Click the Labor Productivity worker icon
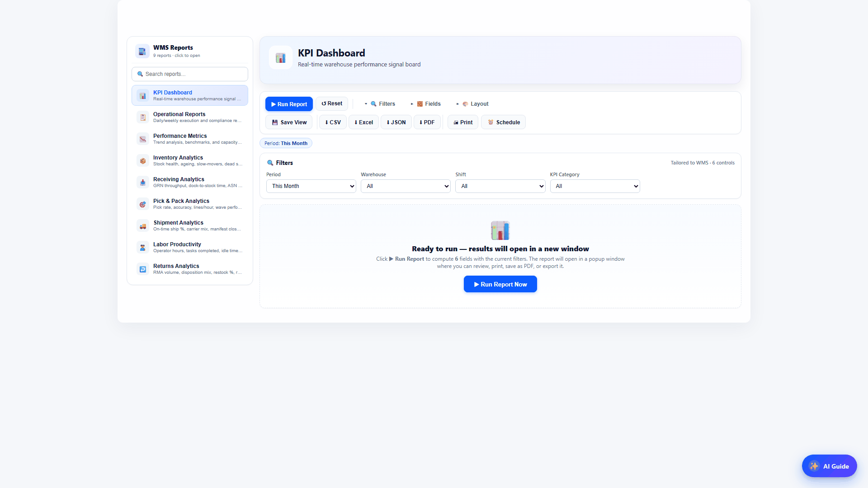This screenshot has height=488, width=868. click(x=143, y=247)
